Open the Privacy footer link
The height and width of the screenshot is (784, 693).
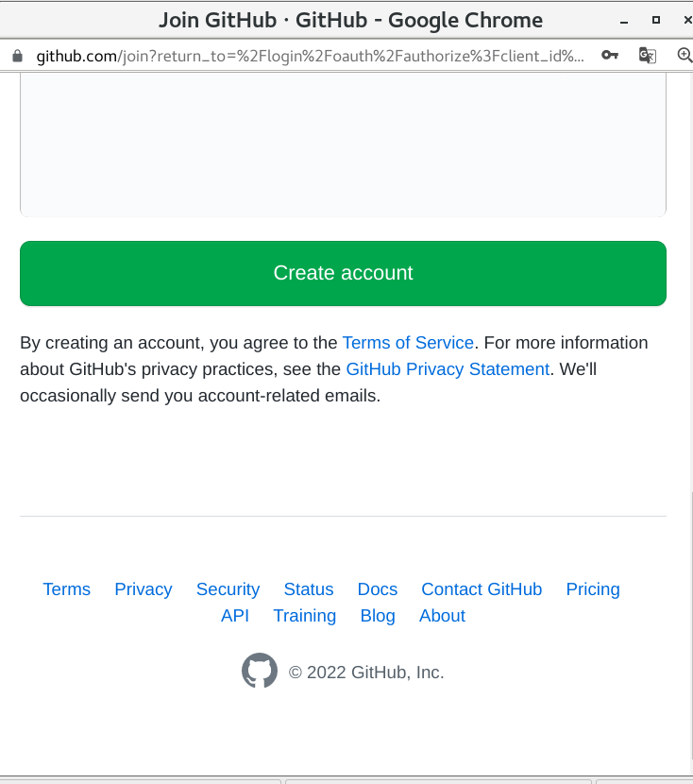click(x=144, y=589)
